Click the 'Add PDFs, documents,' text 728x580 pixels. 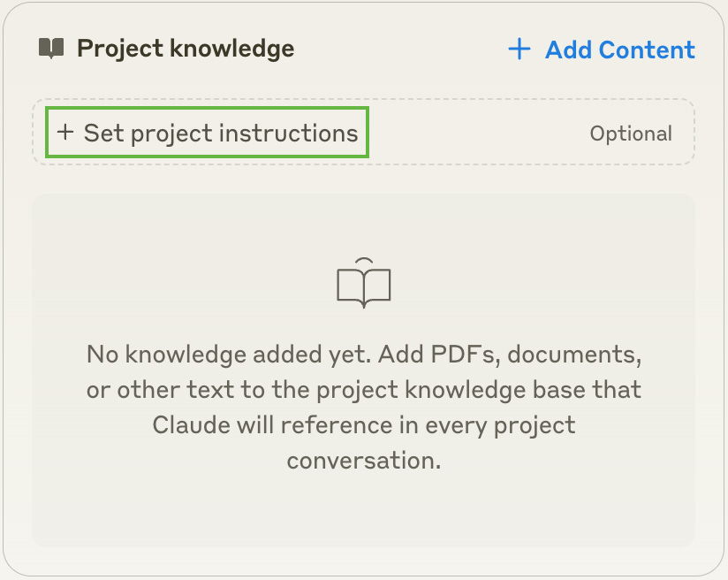pyautogui.click(x=510, y=355)
